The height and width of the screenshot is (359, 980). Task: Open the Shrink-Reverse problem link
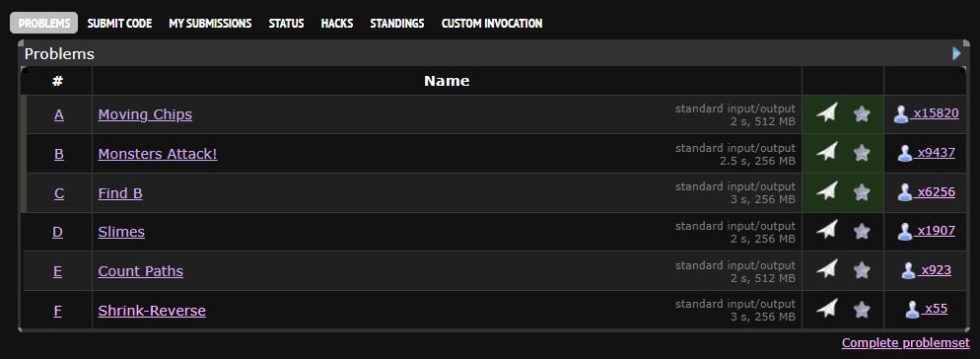152,311
